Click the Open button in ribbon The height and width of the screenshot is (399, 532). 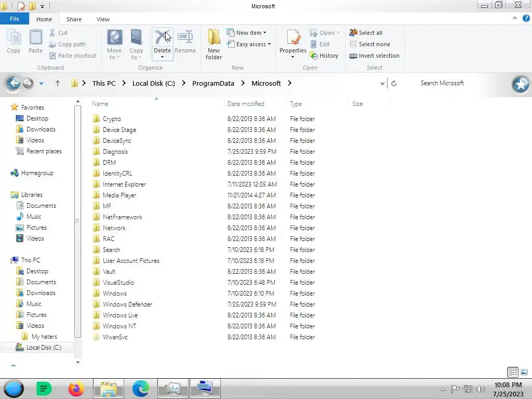(x=324, y=33)
